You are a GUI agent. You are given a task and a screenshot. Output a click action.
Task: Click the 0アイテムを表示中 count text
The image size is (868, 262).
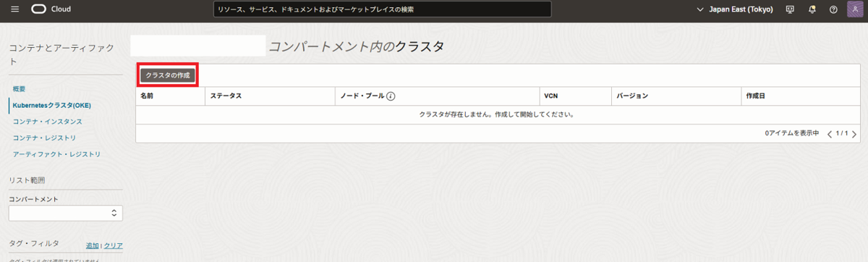pos(792,134)
